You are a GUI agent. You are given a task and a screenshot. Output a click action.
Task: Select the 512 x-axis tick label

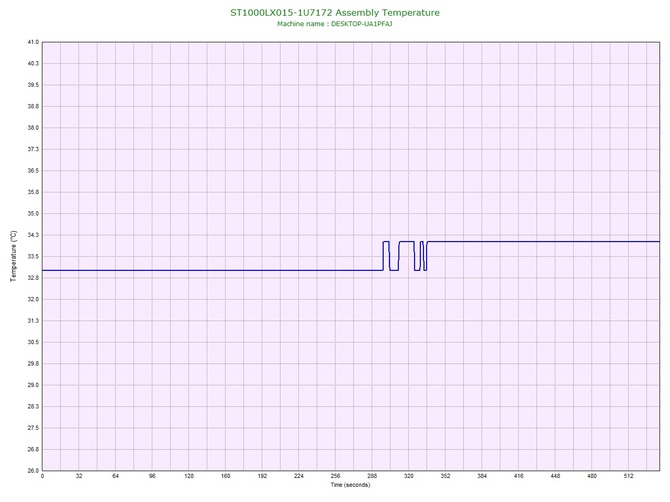[629, 476]
